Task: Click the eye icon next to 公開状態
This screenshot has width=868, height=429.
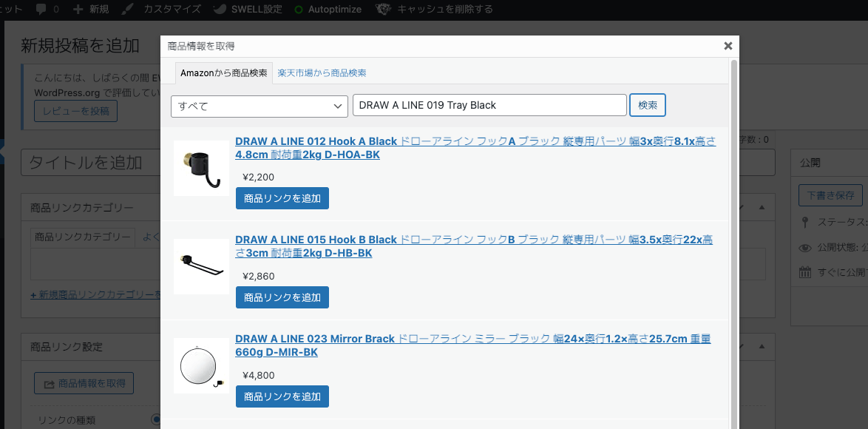Action: pyautogui.click(x=805, y=248)
